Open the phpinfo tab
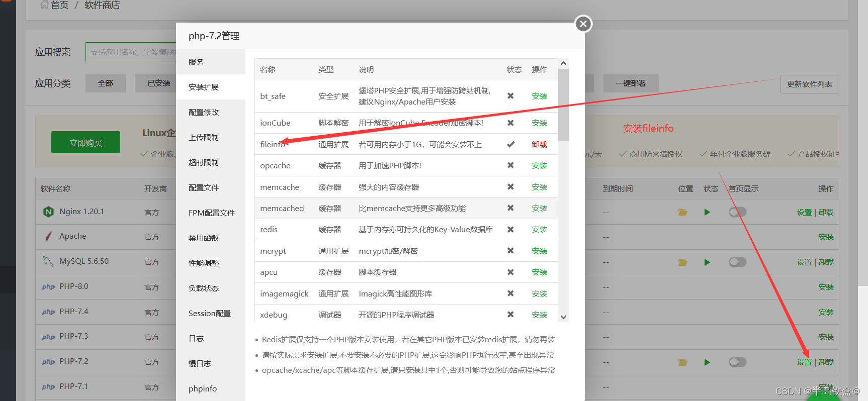The width and height of the screenshot is (868, 401). [x=211, y=388]
